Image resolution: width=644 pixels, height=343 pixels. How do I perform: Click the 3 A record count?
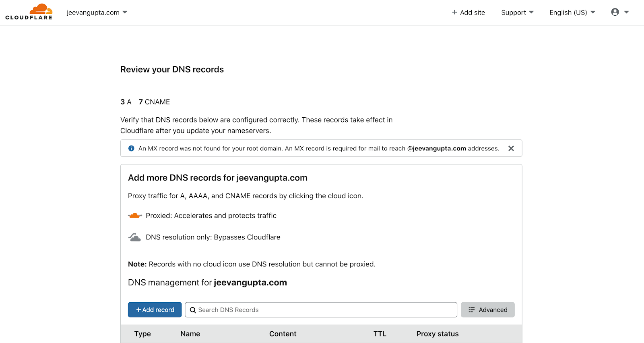coord(126,102)
